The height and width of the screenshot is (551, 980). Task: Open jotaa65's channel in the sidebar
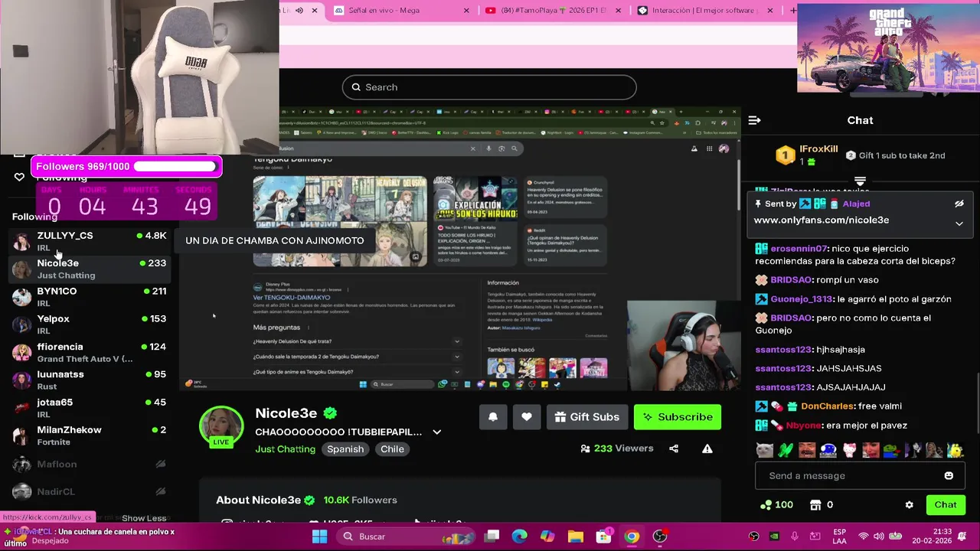coord(90,408)
